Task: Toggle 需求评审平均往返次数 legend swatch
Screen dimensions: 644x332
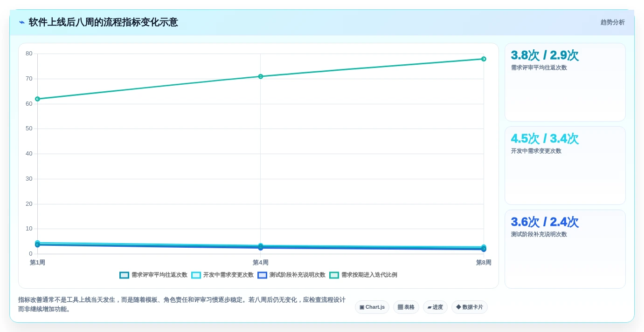Action: 124,275
